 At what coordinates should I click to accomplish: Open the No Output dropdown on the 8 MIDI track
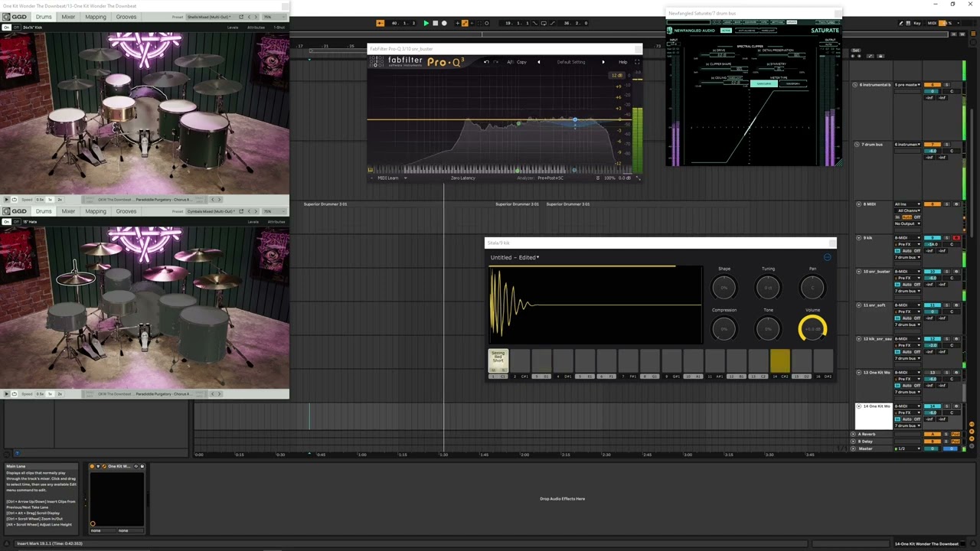point(907,223)
